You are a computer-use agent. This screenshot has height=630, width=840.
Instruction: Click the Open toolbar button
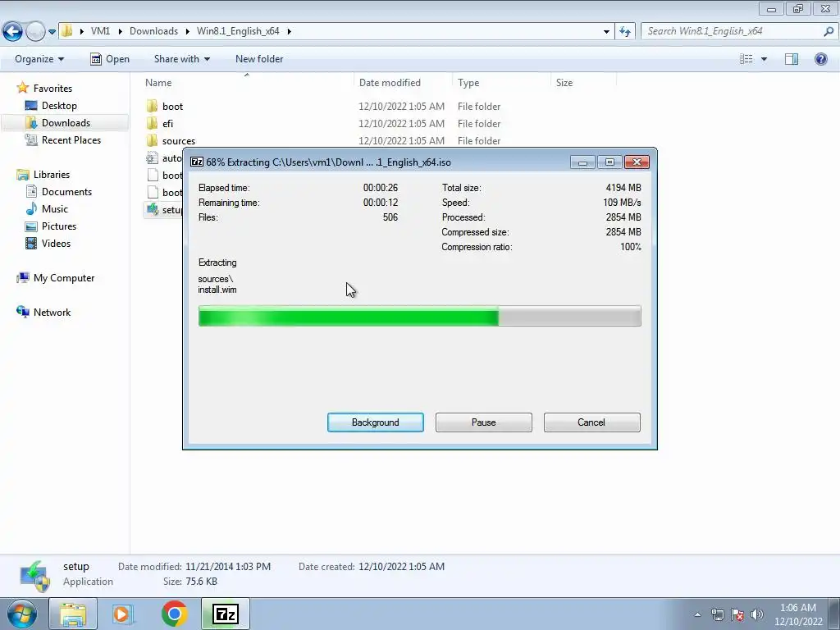click(x=110, y=59)
